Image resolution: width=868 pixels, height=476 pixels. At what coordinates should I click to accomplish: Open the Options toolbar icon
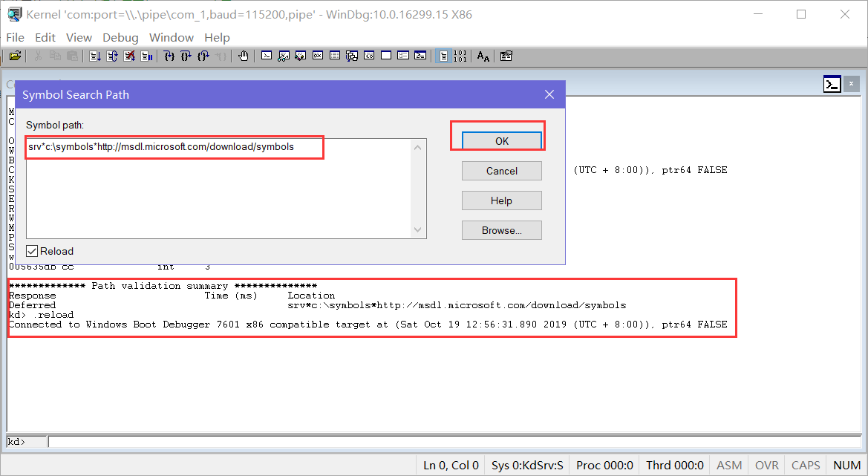506,56
